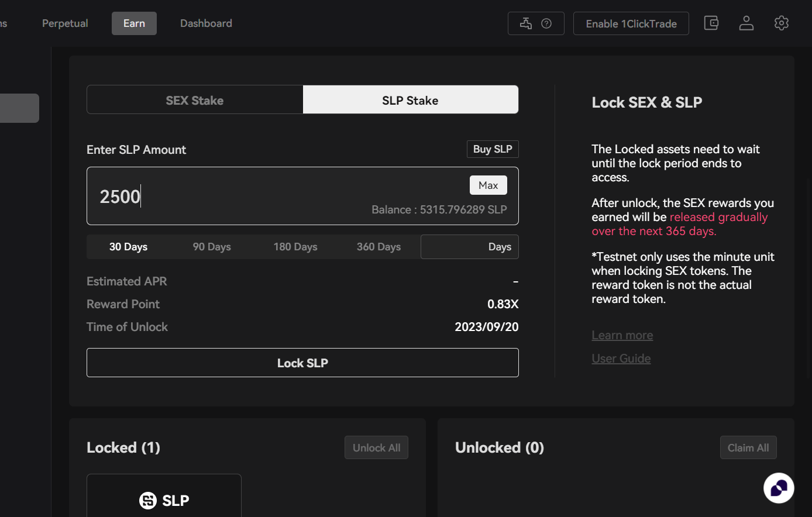
Task: Switch to SLP Stake tab
Action: click(411, 100)
